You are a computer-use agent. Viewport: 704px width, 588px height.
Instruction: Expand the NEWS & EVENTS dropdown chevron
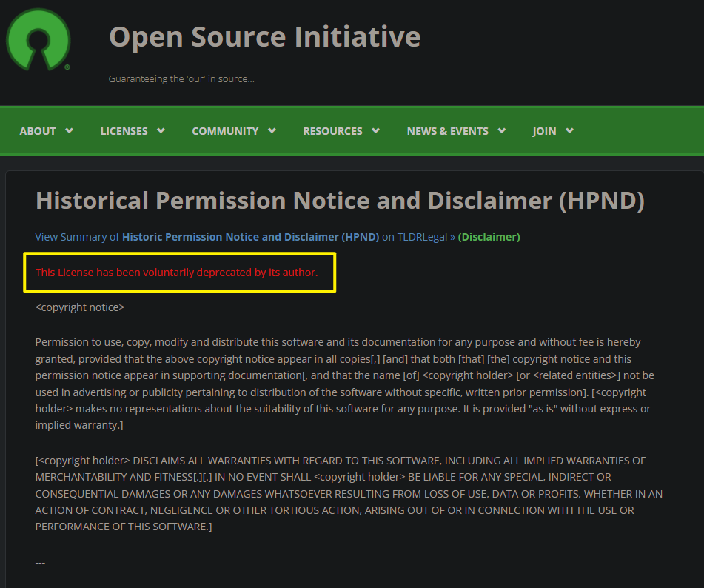tap(502, 130)
